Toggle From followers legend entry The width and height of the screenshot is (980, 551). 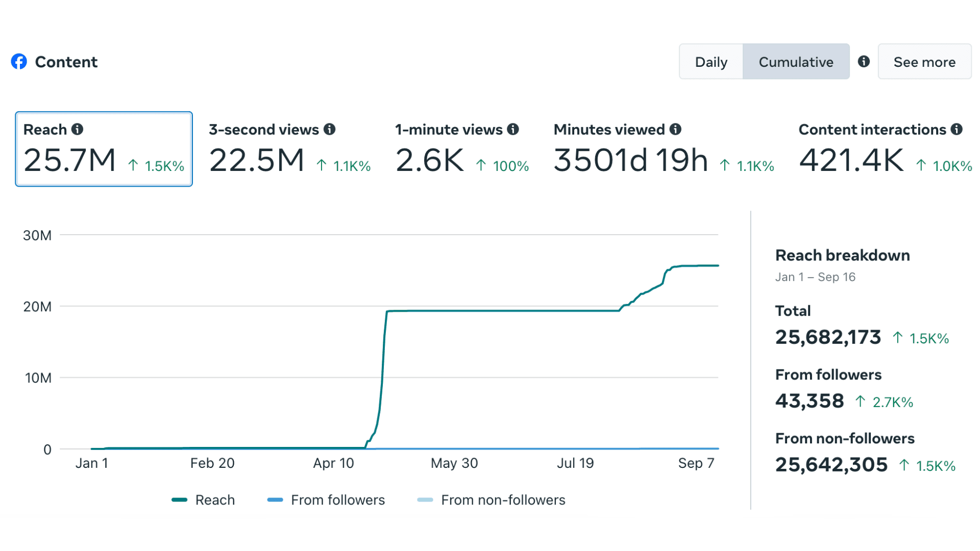coord(326,500)
